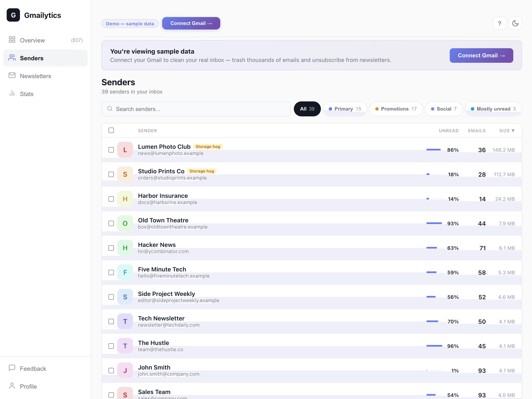The width and height of the screenshot is (532, 399).
Task: Filter by Mostly unread senders
Action: (x=493, y=109)
